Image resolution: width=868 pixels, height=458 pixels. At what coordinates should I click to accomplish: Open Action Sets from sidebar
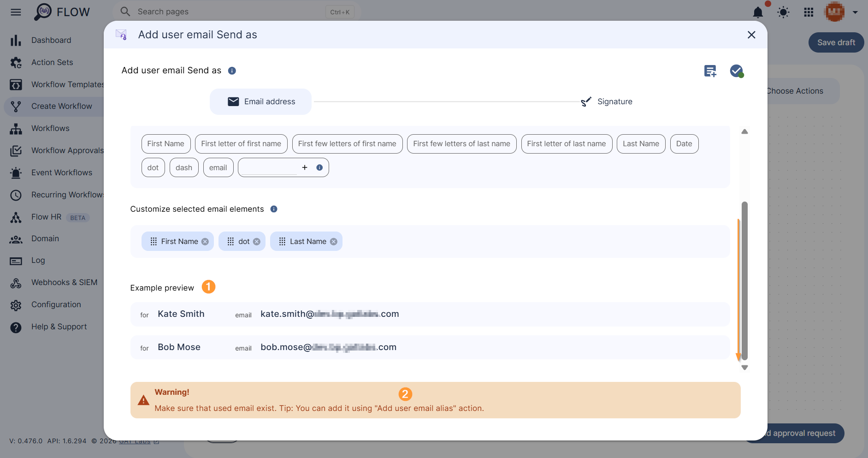click(x=52, y=62)
